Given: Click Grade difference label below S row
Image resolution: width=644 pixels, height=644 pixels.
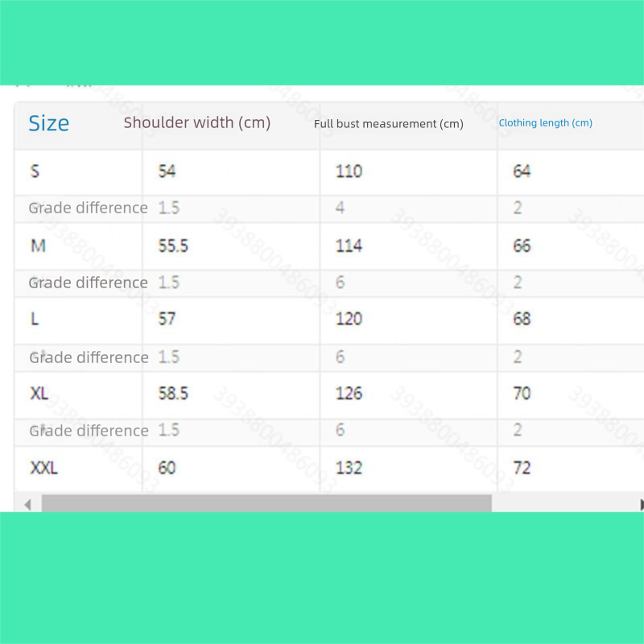Looking at the screenshot, I should [88, 208].
